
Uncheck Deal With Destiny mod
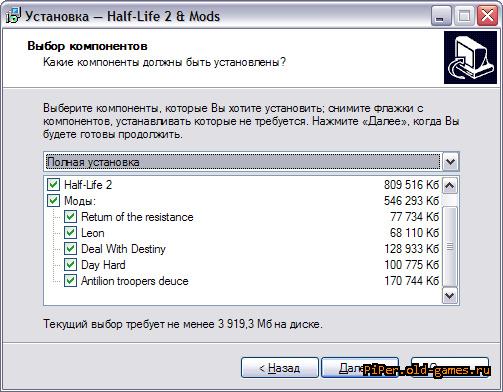tap(70, 249)
